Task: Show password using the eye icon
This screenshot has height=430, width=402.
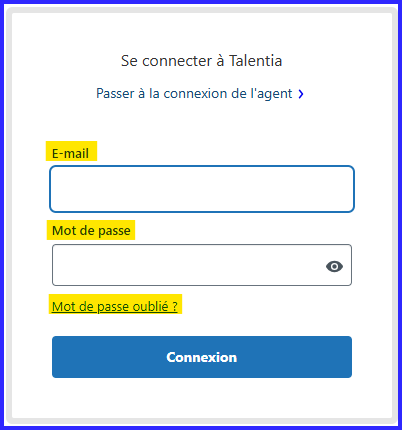Action: pyautogui.click(x=334, y=266)
